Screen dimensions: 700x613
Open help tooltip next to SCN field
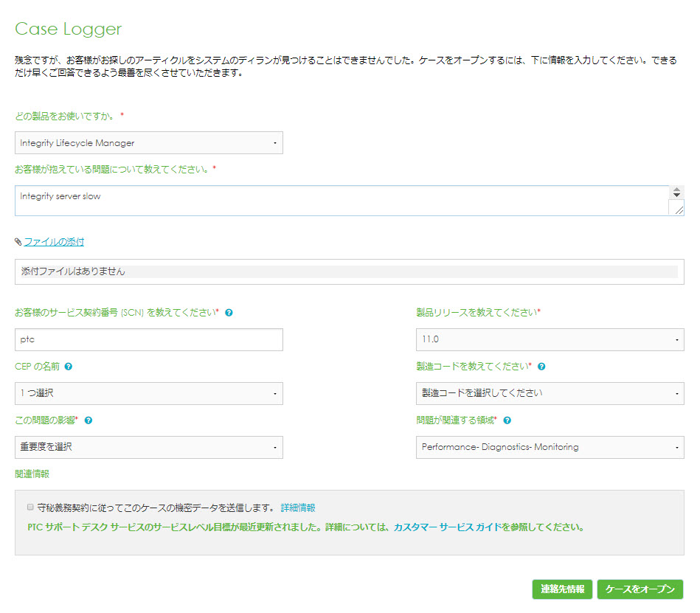(x=229, y=313)
